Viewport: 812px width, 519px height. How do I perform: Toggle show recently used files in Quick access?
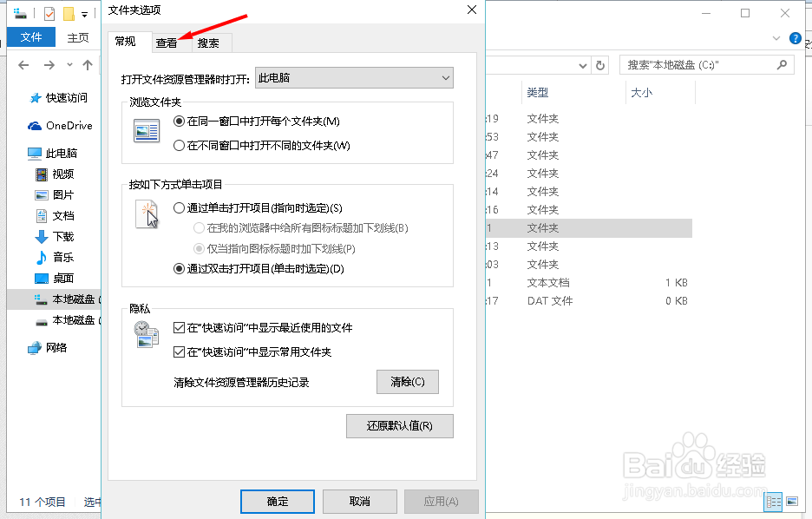click(263, 328)
